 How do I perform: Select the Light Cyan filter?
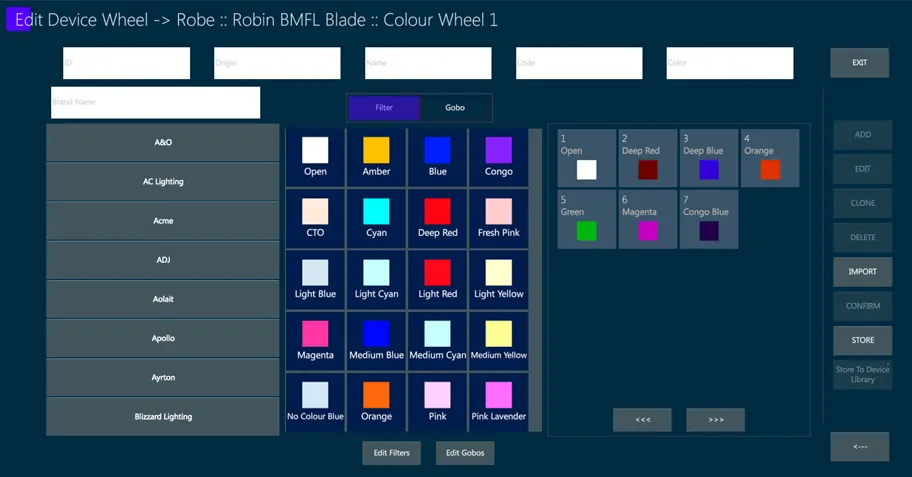[x=376, y=280]
